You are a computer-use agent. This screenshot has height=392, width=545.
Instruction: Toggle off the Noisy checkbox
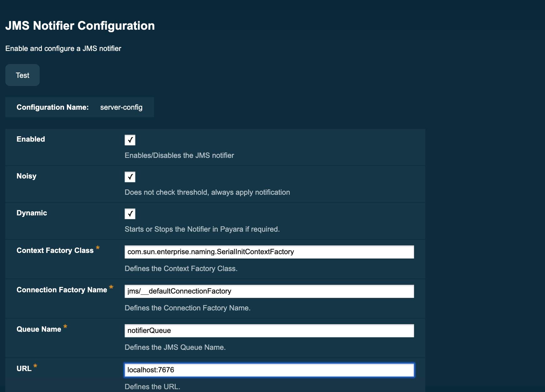(130, 177)
